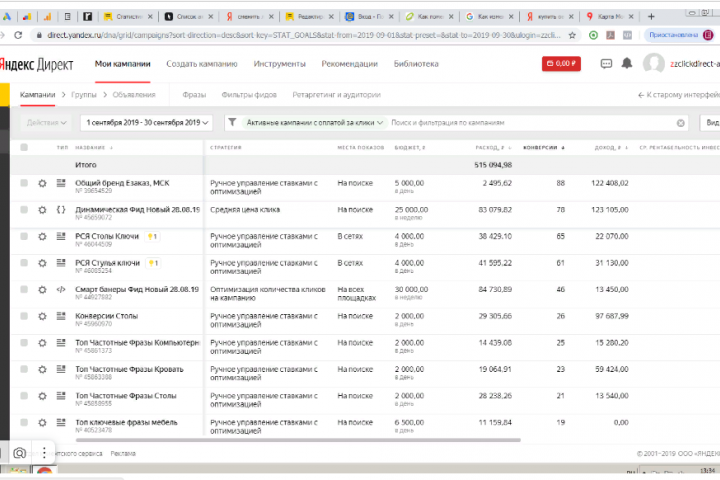The height and width of the screenshot is (480, 720).
Task: Open Ретаргетинг и аудитории tab
Action: 336,95
